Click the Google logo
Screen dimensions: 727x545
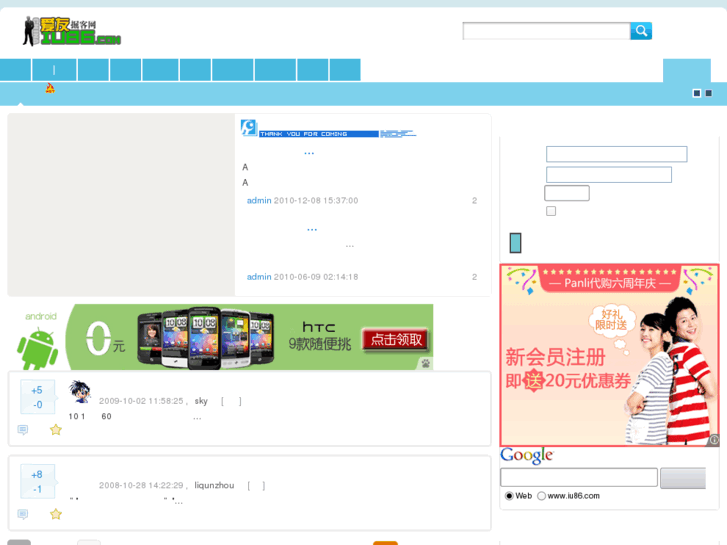click(x=527, y=455)
